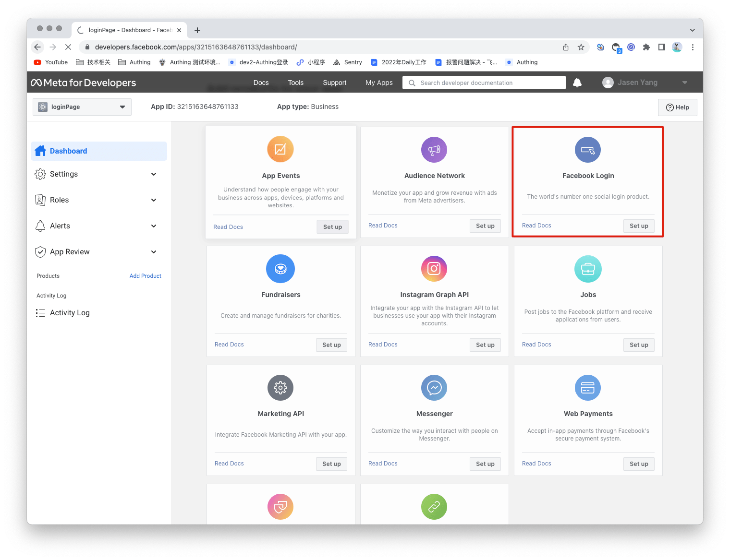
Task: Click the App Events chart icon
Action: 280,149
